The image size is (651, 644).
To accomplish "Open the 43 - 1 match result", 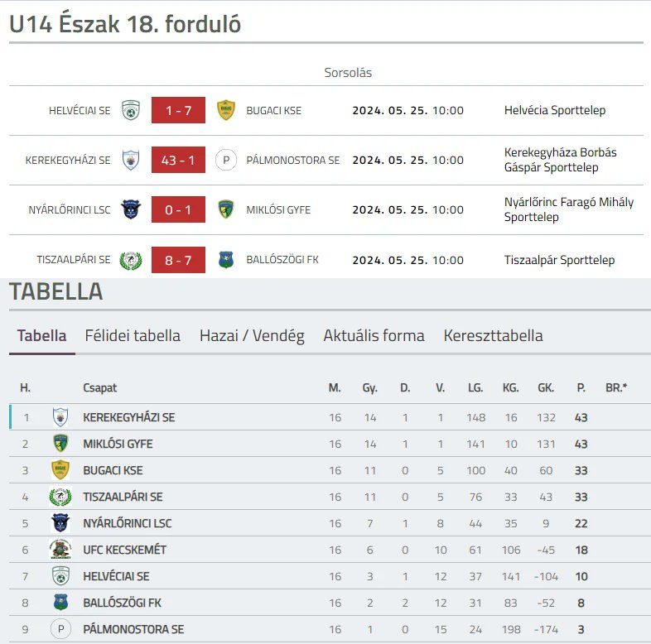I will coord(178,160).
